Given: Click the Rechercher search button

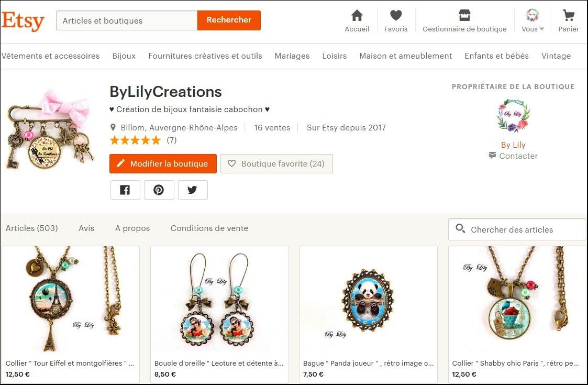Looking at the screenshot, I should click(229, 20).
